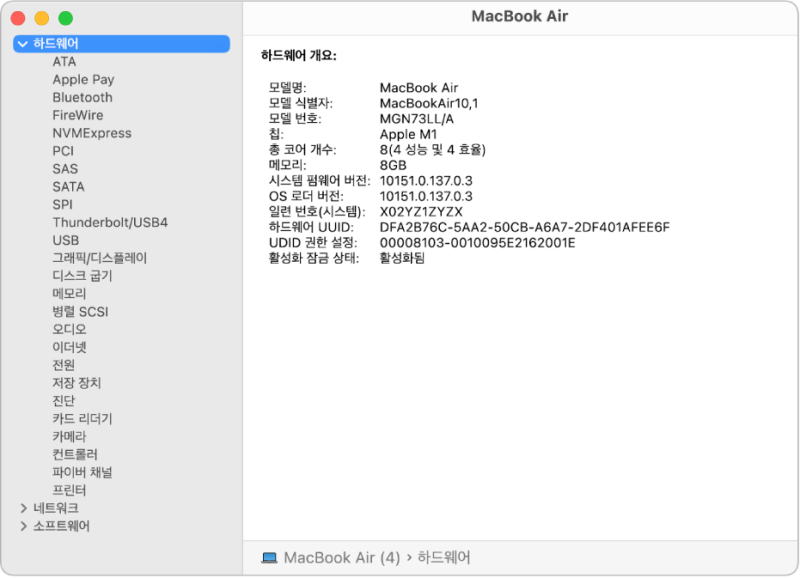Image resolution: width=800 pixels, height=578 pixels.
Task: Click the 활성화됨 activation lock status
Action: click(402, 258)
